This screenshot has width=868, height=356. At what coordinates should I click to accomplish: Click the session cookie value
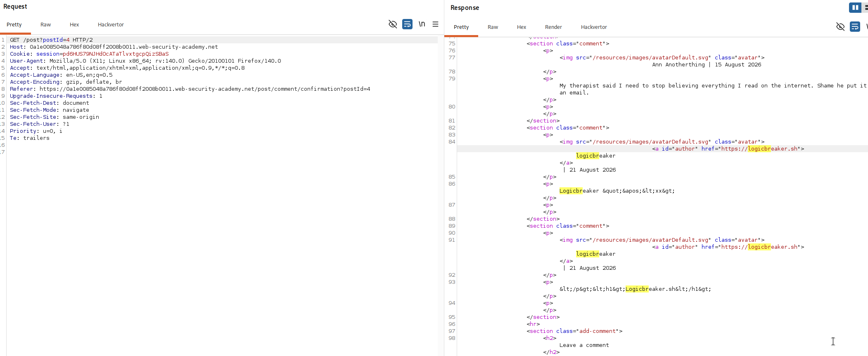[x=116, y=54]
